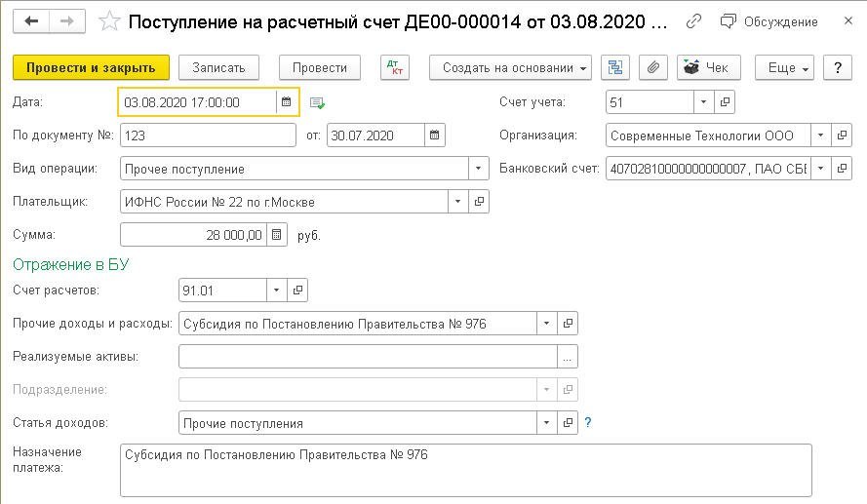Expand the Вид операции dropdown
Viewport: 867px width, 504px height.
tap(477, 169)
